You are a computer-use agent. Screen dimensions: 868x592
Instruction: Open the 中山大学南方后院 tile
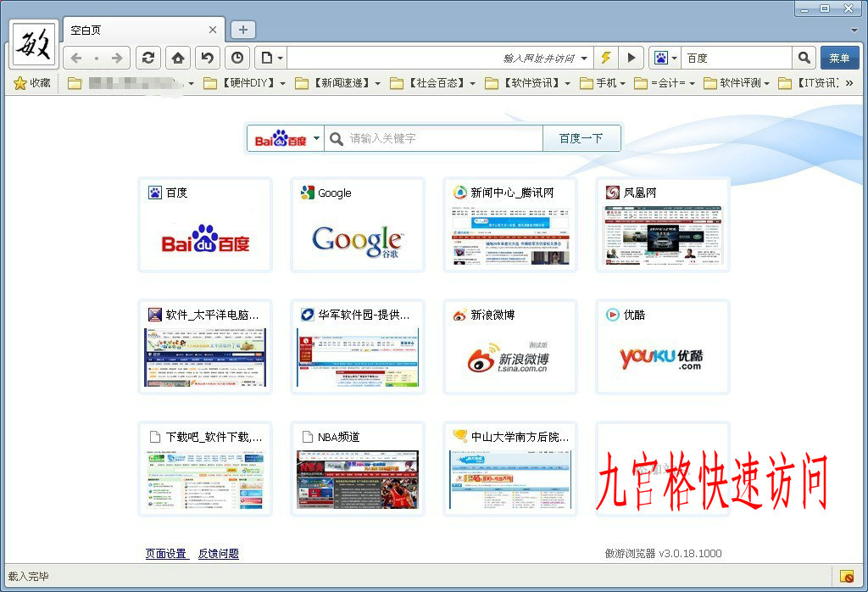510,469
